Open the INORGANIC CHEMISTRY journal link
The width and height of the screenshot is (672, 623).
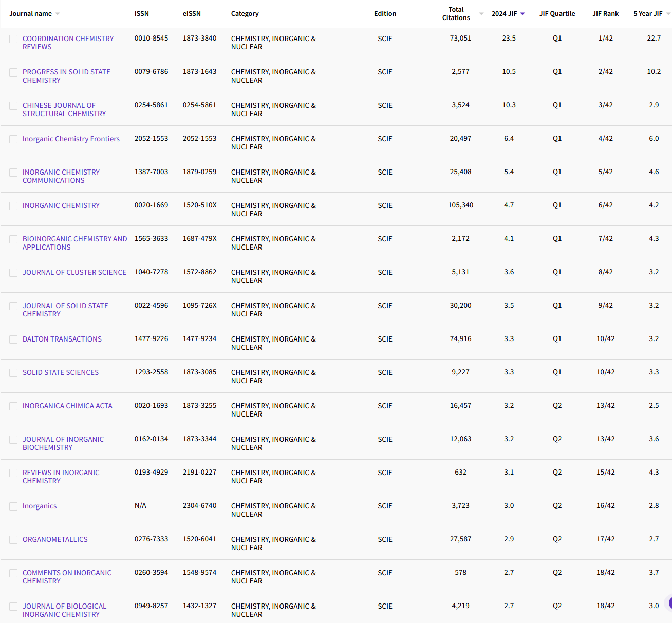pos(61,205)
